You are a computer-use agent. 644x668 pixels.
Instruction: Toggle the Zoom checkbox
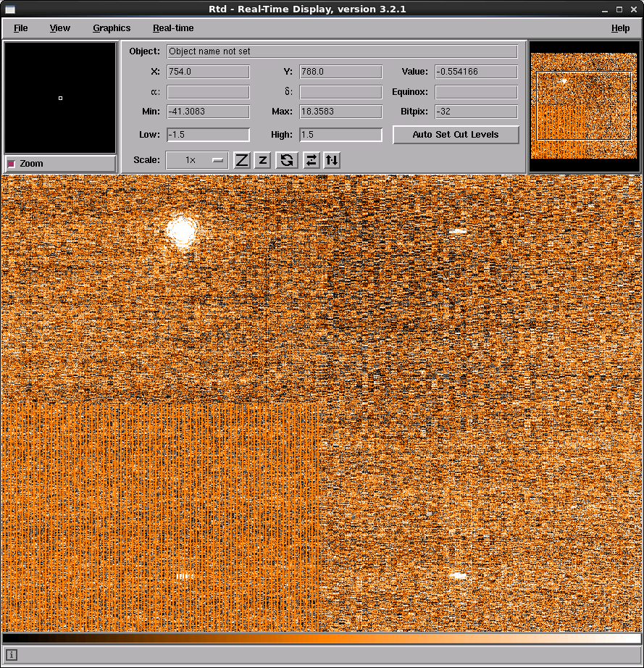12,164
